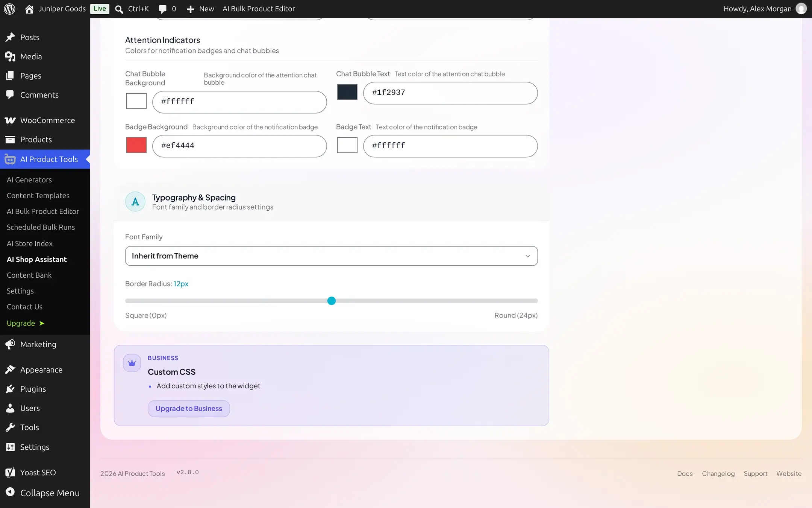Image resolution: width=812 pixels, height=508 pixels.
Task: Click the Border Radius slider handle
Action: click(331, 301)
